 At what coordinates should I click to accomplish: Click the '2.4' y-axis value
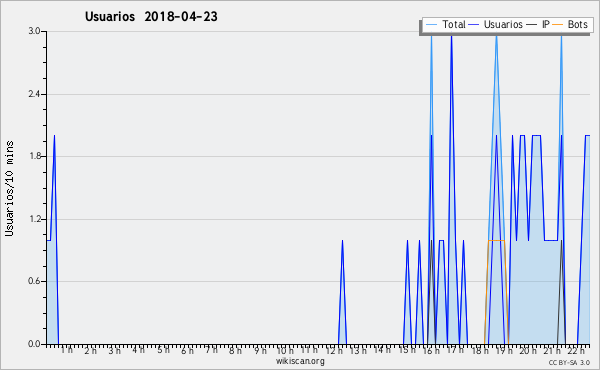tap(34, 94)
